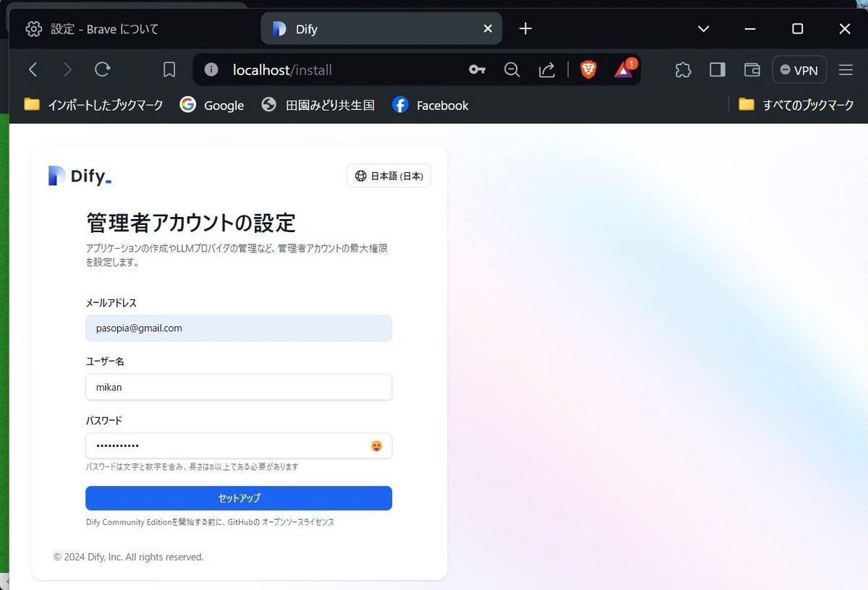Open 田園みどり共生国 bookmark
The height and width of the screenshot is (590, 868).
point(318,105)
